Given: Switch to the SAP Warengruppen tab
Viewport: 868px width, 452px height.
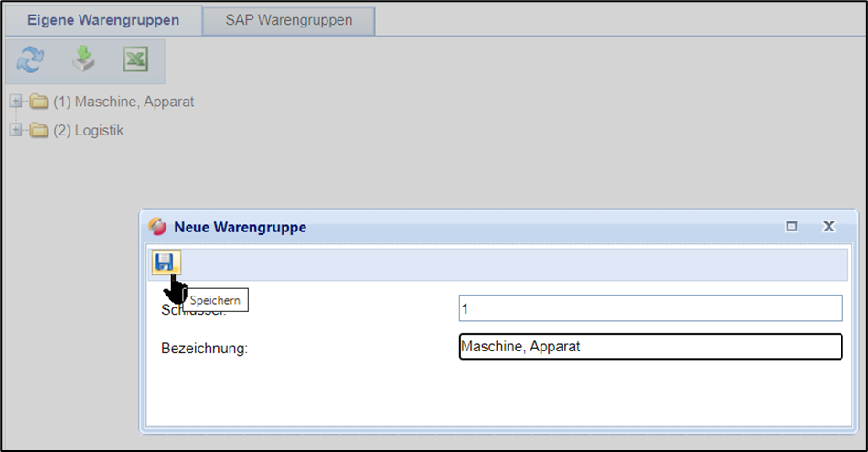Looking at the screenshot, I should (288, 20).
